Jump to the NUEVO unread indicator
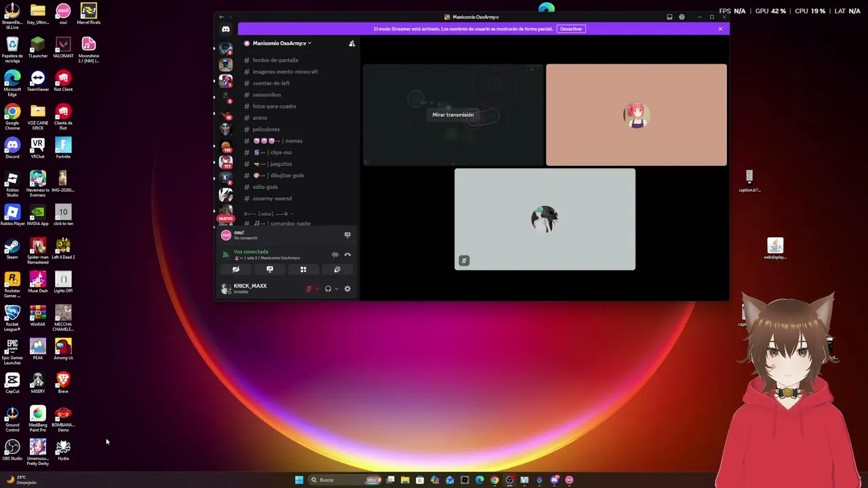The width and height of the screenshot is (868, 488). point(226,218)
